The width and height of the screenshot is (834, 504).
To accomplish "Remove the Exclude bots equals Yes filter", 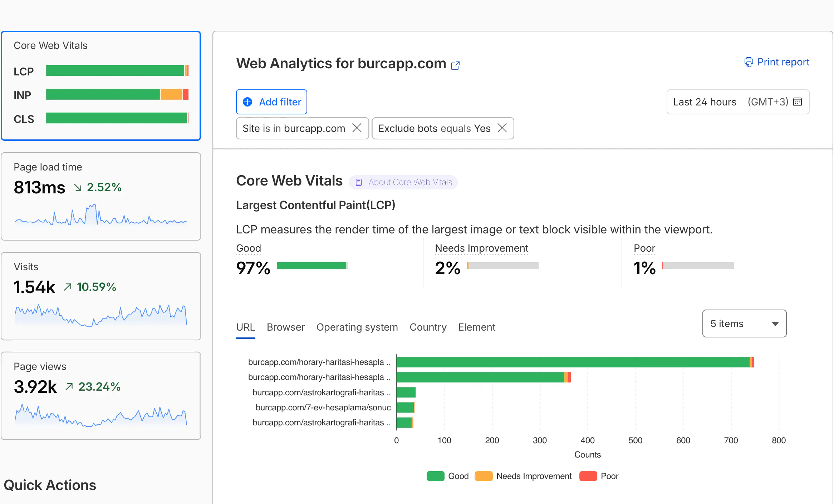I will point(502,128).
